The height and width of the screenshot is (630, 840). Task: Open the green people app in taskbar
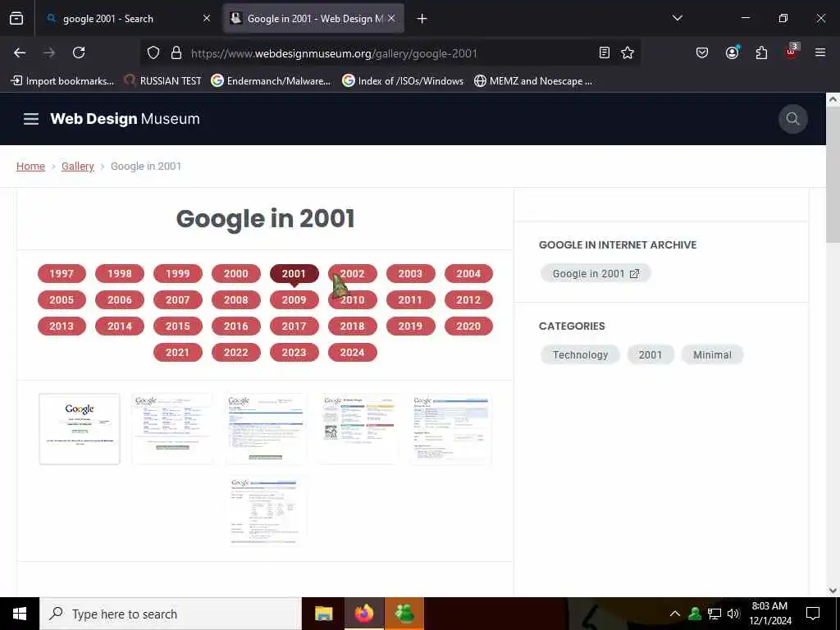click(404, 614)
